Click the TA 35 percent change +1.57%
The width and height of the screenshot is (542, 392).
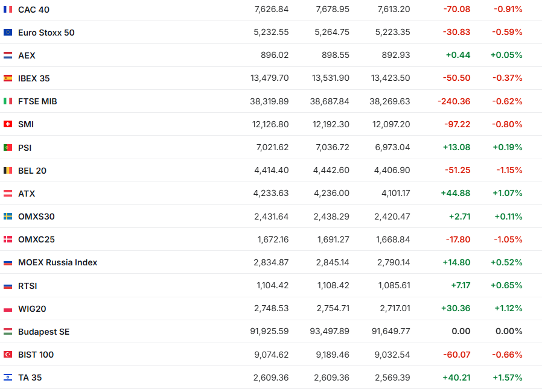click(x=506, y=378)
